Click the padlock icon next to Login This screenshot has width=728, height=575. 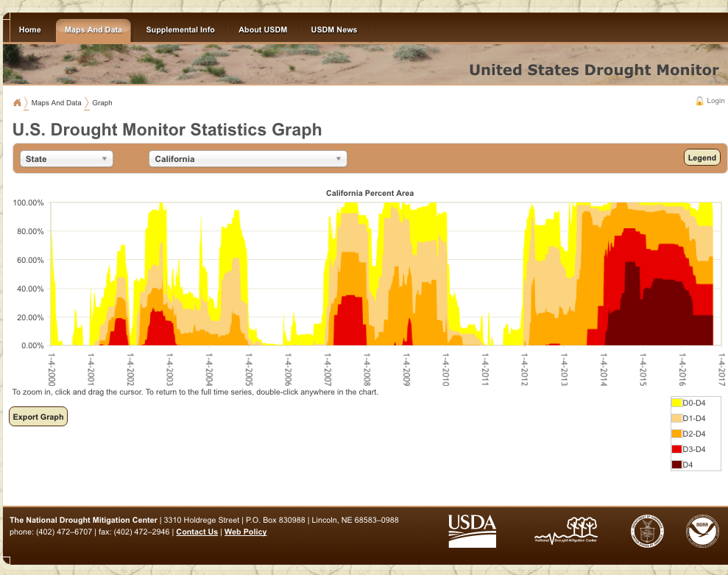(699, 101)
